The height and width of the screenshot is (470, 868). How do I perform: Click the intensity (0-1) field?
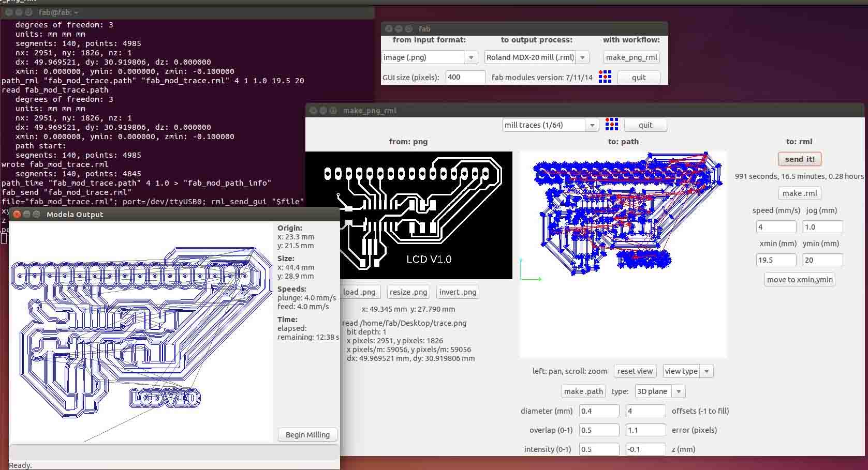[x=599, y=449]
